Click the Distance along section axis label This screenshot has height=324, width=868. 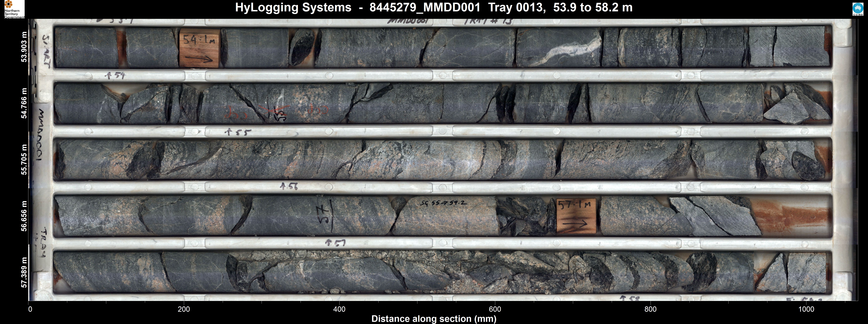pos(434,319)
